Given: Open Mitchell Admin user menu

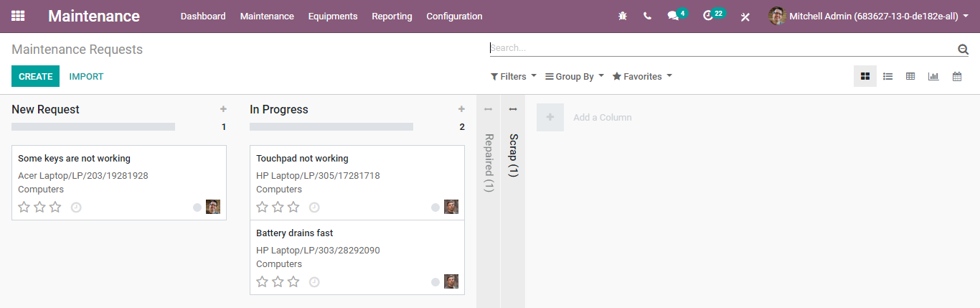Looking at the screenshot, I should coord(869,16).
